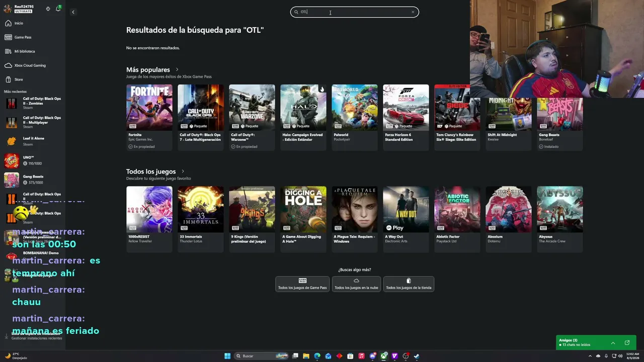Open the 1000xRESIST game card
This screenshot has height=362, width=644.
[149, 219]
